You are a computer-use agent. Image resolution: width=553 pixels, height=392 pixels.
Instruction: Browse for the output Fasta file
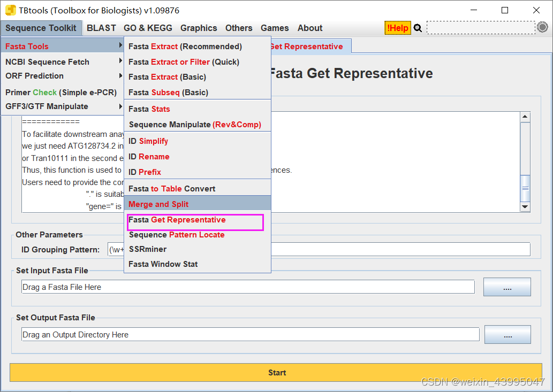[507, 335]
